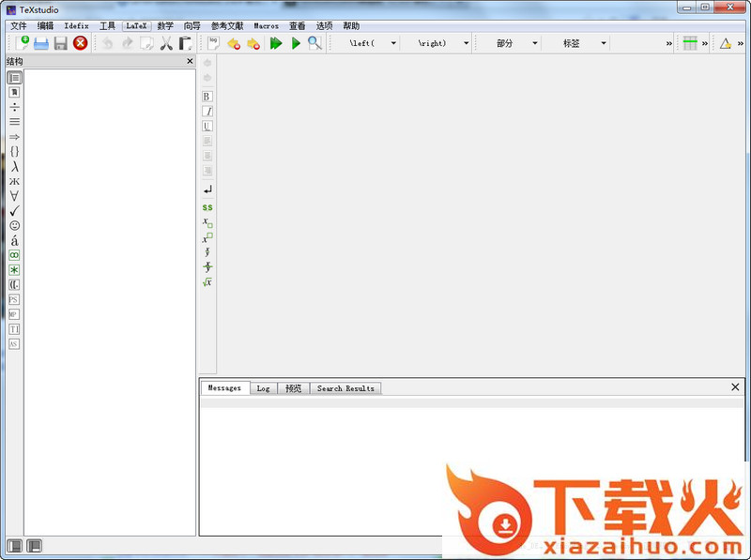Image resolution: width=751 pixels, height=560 pixels.
Task: Insert square root from the math toolbar
Action: click(x=207, y=282)
